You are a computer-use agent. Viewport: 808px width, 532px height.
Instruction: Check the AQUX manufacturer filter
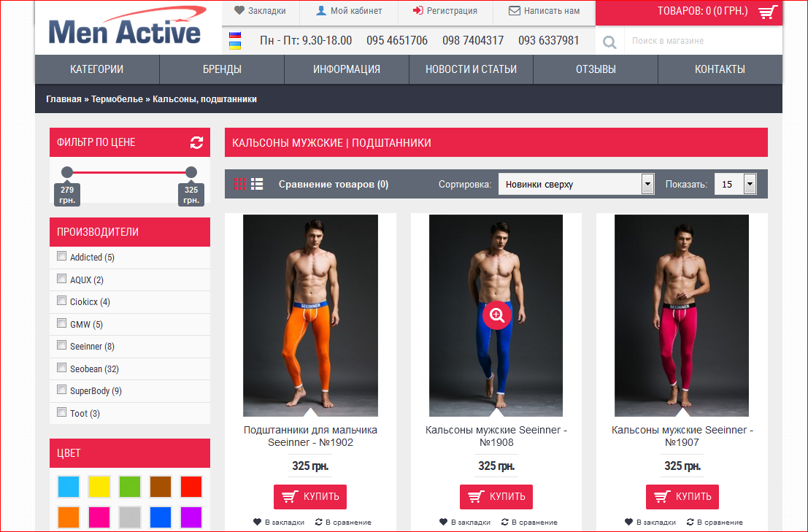click(62, 279)
